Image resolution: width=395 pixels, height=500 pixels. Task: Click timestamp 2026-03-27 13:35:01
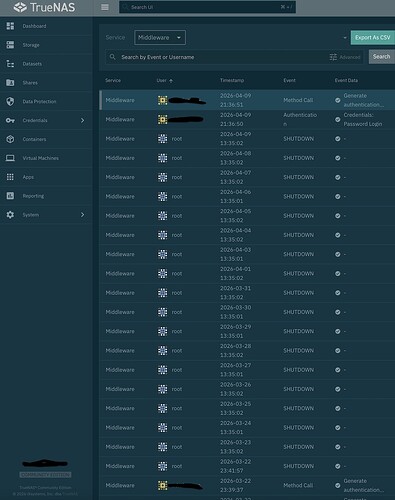[236, 370]
